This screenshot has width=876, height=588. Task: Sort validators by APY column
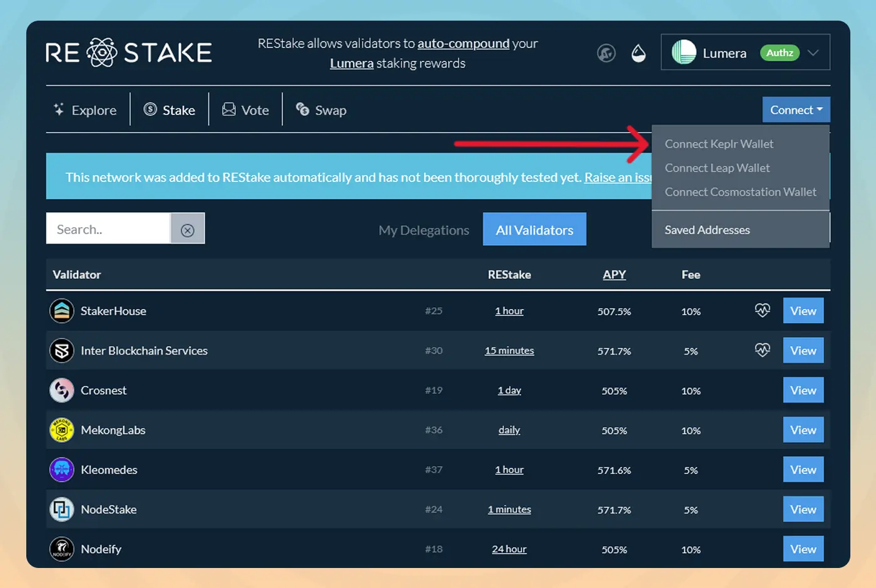point(614,275)
